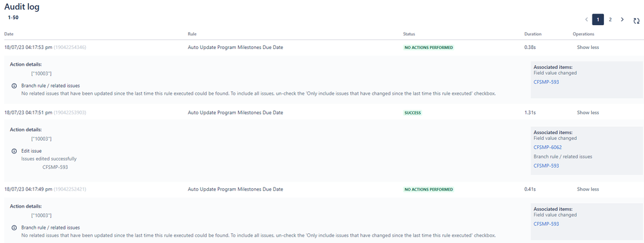The image size is (644, 243).
Task: Click info icon next to Edit issue
Action: 14,151
